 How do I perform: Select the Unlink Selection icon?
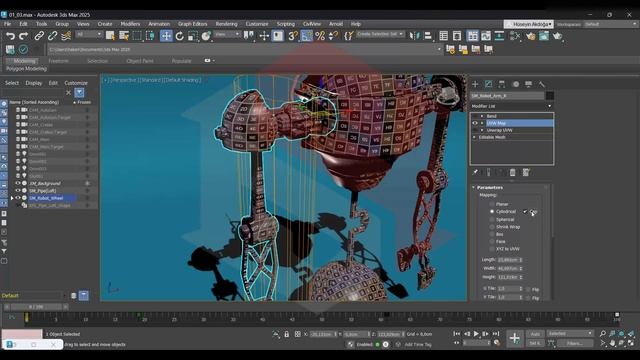52,36
